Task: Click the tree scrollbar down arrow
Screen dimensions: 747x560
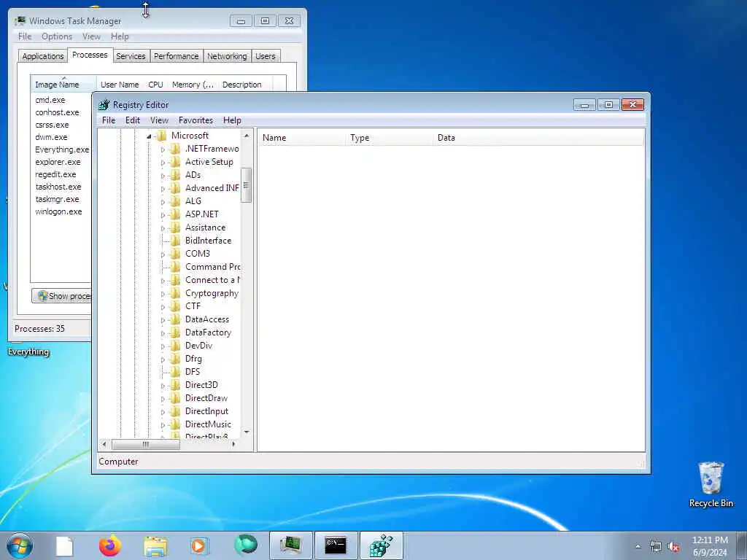Action: (x=247, y=432)
